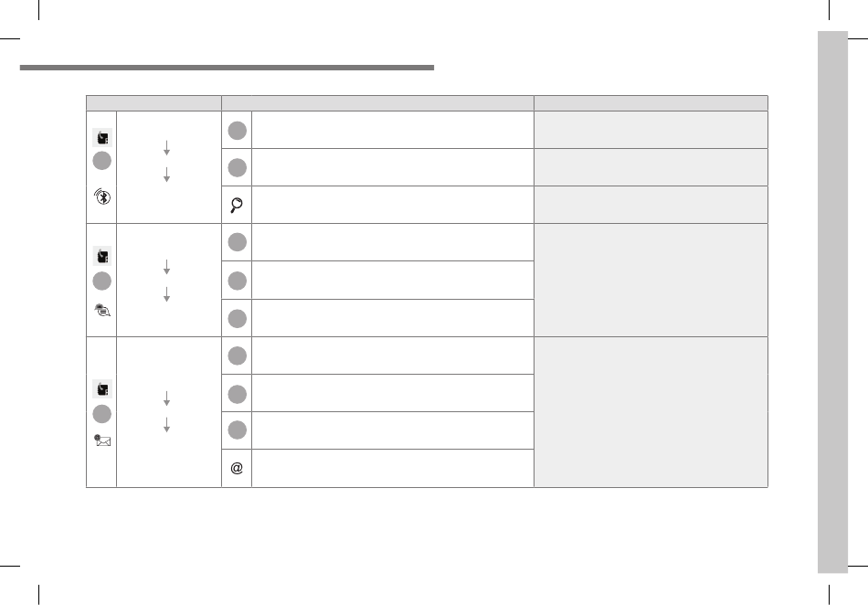Click the phone icon above the Bluetooth icon

click(101, 137)
